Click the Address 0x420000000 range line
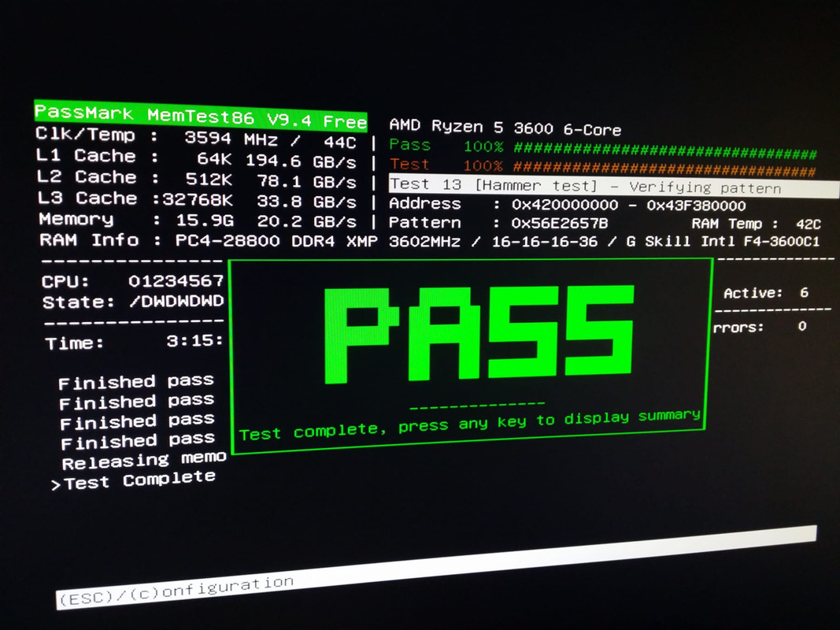 (x=568, y=205)
